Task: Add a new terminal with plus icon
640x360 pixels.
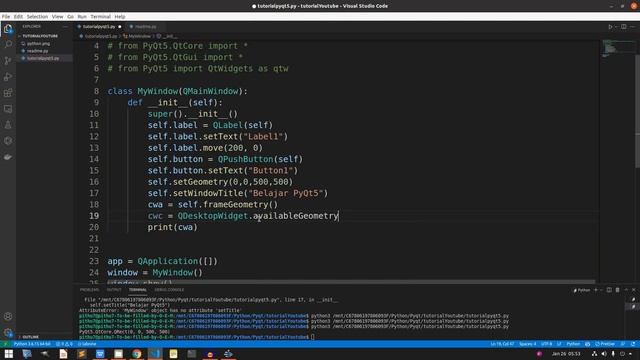Action: (x=596, y=290)
